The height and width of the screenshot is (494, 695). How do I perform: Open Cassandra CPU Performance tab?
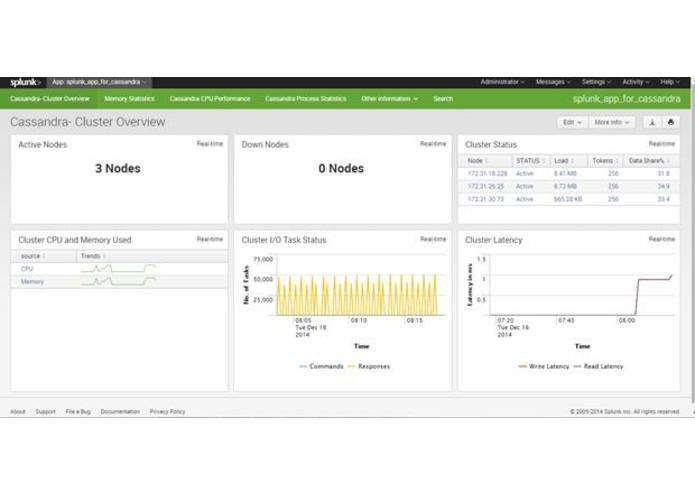[210, 99]
